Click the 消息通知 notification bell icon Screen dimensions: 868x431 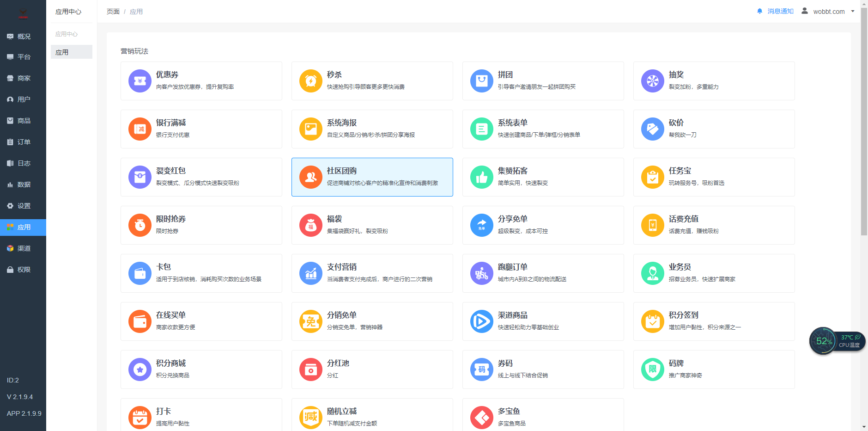point(759,11)
